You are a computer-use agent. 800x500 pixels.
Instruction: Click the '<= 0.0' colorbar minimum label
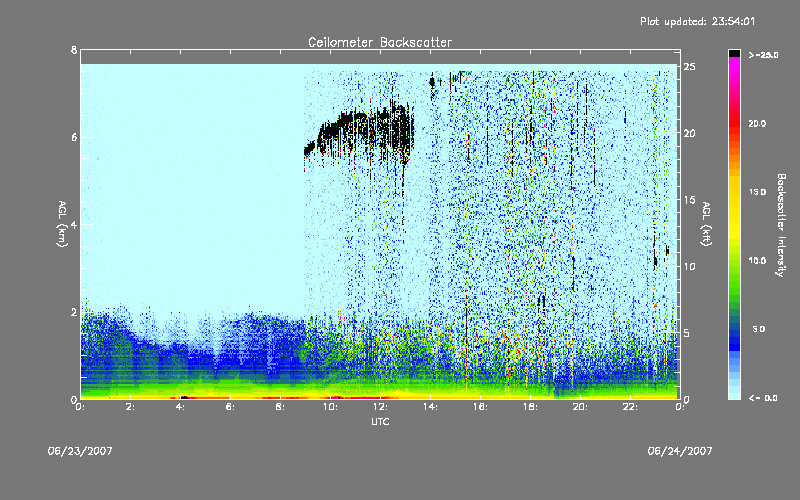[x=763, y=397]
